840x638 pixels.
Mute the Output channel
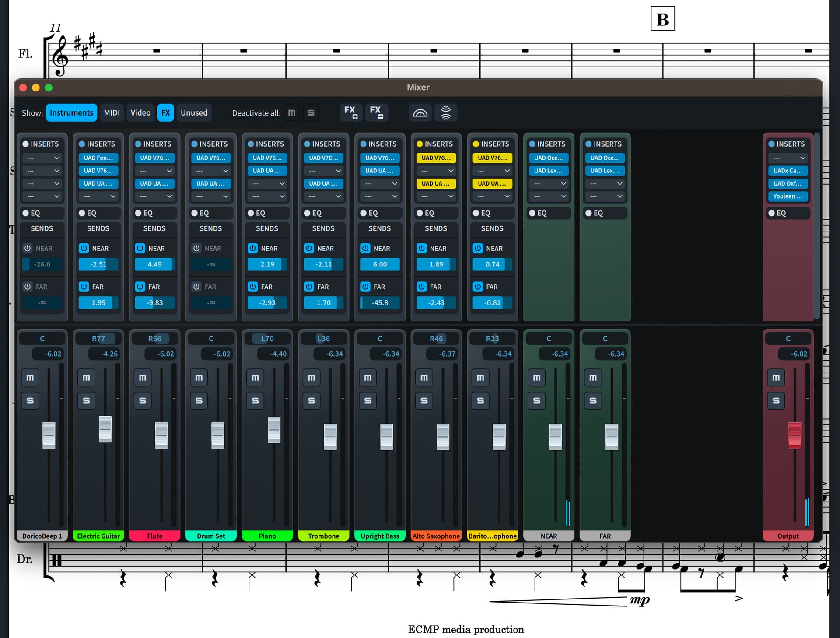[x=776, y=378]
